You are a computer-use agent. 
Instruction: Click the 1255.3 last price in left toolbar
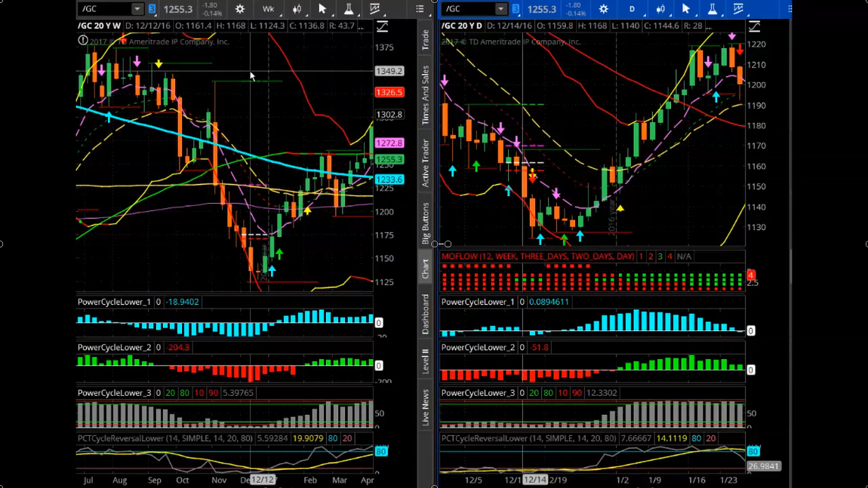[177, 9]
